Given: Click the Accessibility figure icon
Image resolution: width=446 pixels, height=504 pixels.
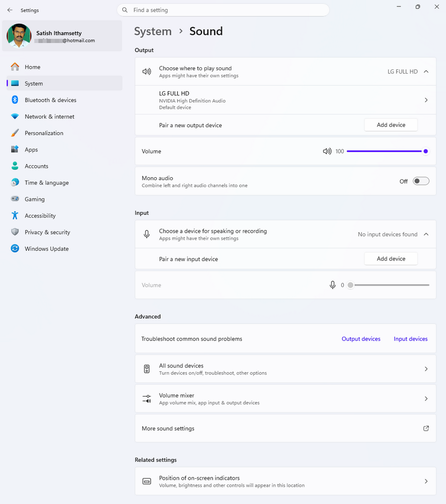Looking at the screenshot, I should tap(15, 215).
